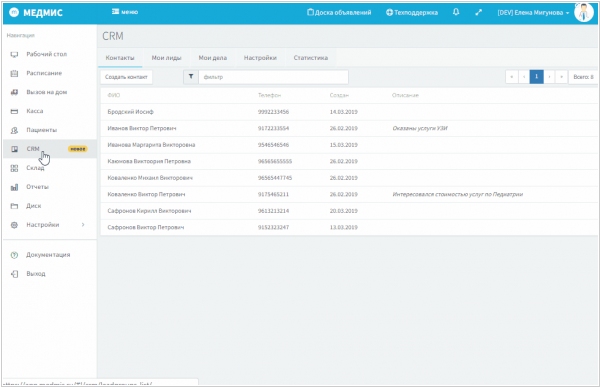Click the user avatar picture
Screen dimensions: 600x387
coord(584,12)
